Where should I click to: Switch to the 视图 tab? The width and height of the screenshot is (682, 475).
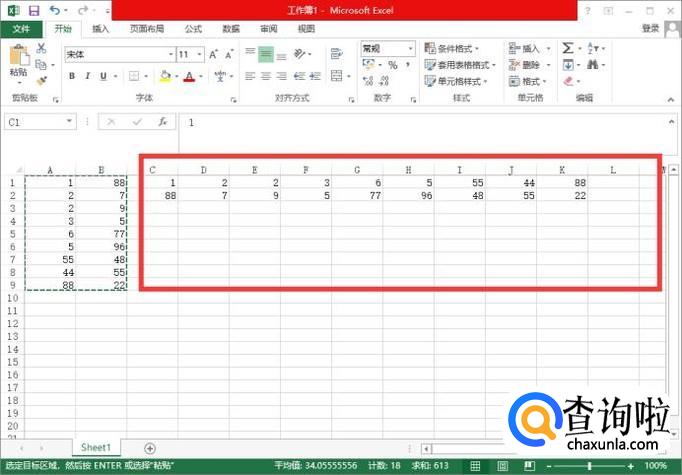tap(306, 29)
